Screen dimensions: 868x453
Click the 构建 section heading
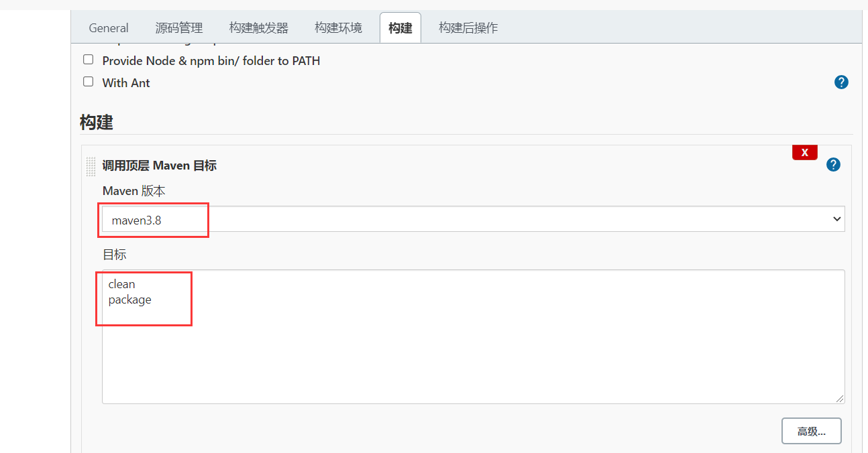pos(97,122)
